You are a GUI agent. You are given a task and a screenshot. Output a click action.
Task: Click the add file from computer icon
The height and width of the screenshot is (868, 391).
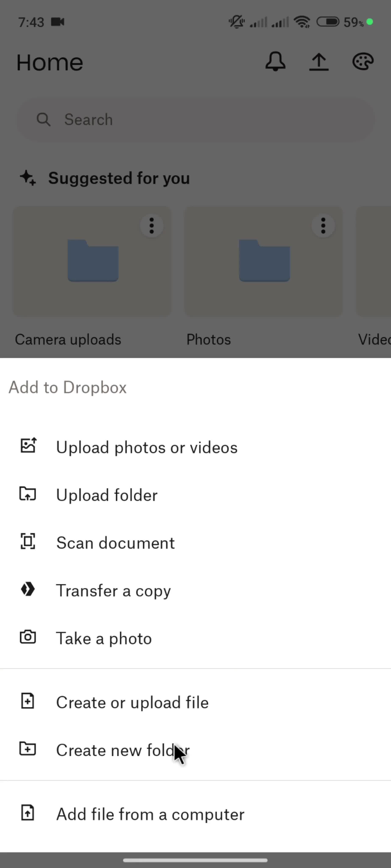(x=28, y=813)
